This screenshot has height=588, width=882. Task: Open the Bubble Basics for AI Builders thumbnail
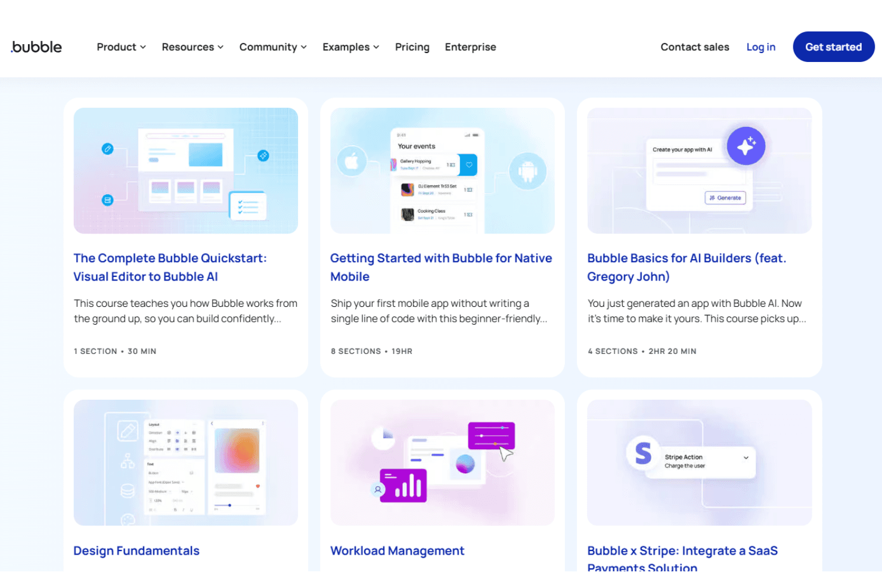(x=700, y=170)
